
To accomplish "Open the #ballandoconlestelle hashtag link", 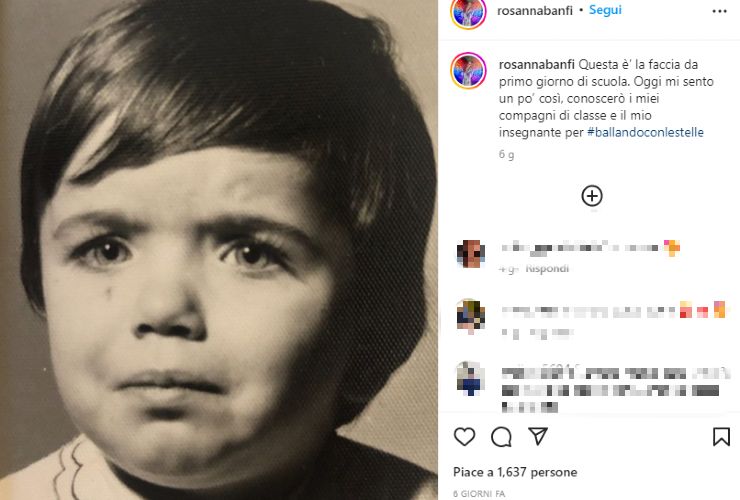I will (646, 132).
